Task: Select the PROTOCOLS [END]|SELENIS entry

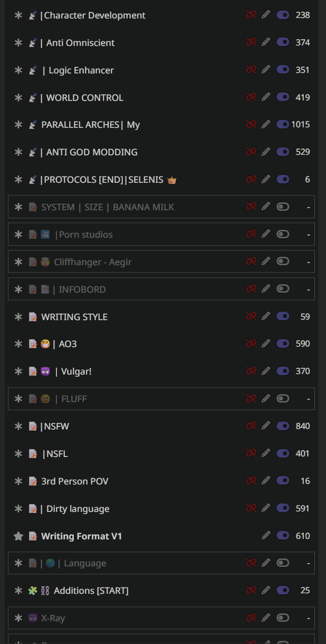Action: point(103,180)
